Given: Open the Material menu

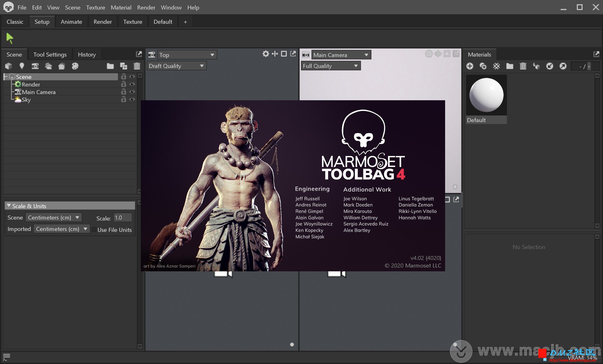Looking at the screenshot, I should [121, 8].
